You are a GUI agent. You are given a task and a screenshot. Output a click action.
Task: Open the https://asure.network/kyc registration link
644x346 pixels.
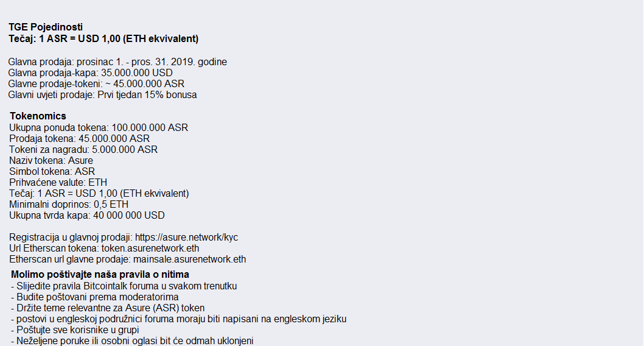186,238
